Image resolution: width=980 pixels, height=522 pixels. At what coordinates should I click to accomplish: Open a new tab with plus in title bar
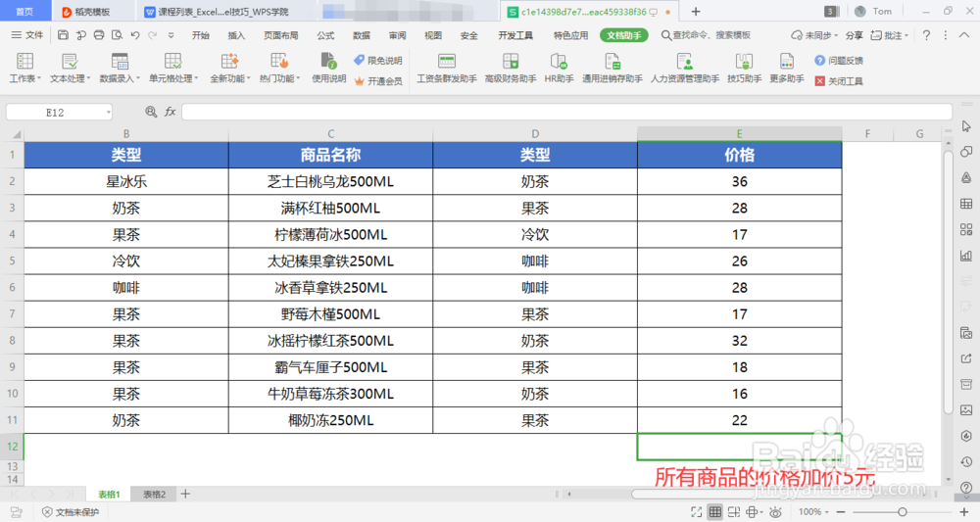[x=696, y=11]
